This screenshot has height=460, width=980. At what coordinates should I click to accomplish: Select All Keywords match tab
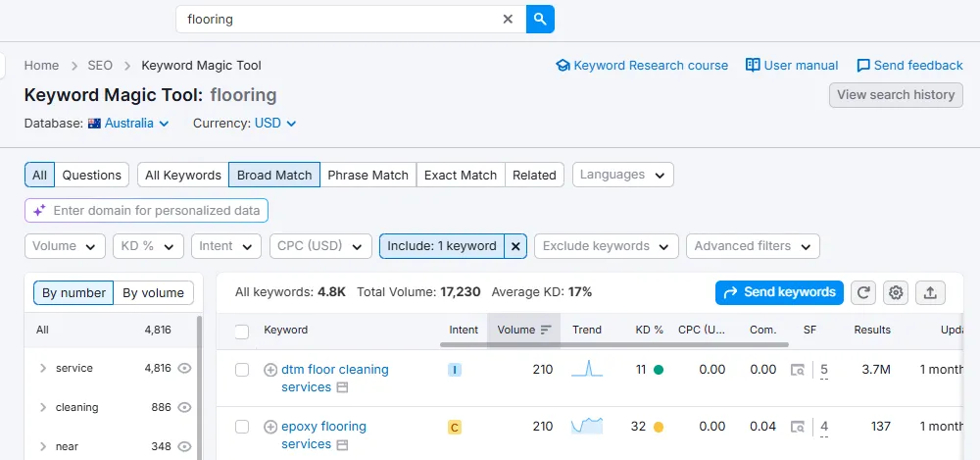coord(183,176)
